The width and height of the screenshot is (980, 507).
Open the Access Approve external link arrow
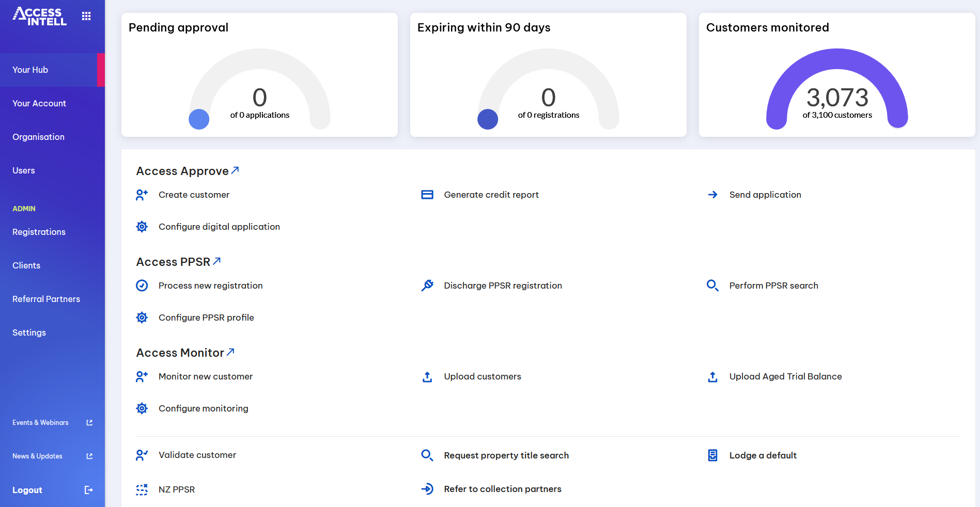tap(236, 170)
